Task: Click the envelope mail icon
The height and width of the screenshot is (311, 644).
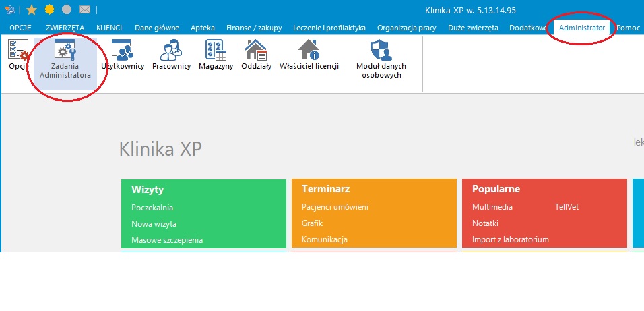Action: tap(85, 9)
